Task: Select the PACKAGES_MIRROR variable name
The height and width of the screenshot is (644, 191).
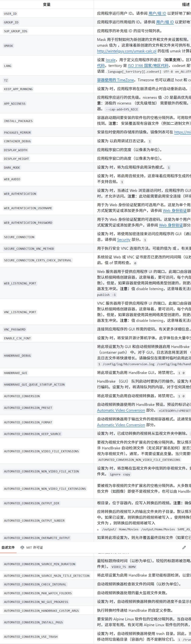Action: [x=18, y=133]
